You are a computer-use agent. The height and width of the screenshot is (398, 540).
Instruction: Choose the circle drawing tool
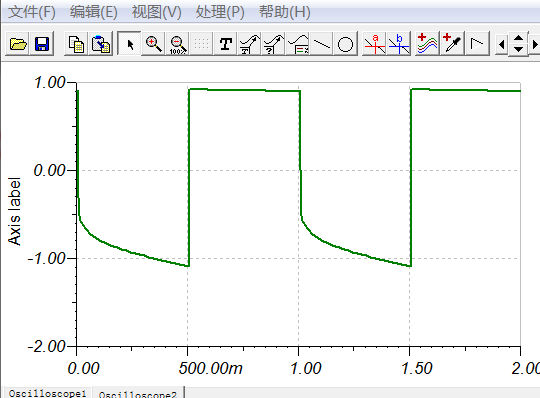345,44
